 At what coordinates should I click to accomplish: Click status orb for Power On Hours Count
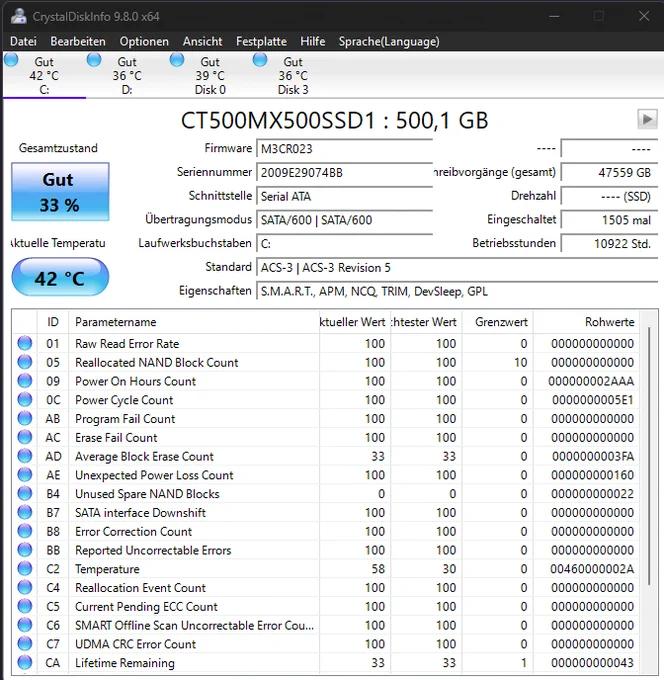[x=25, y=381]
